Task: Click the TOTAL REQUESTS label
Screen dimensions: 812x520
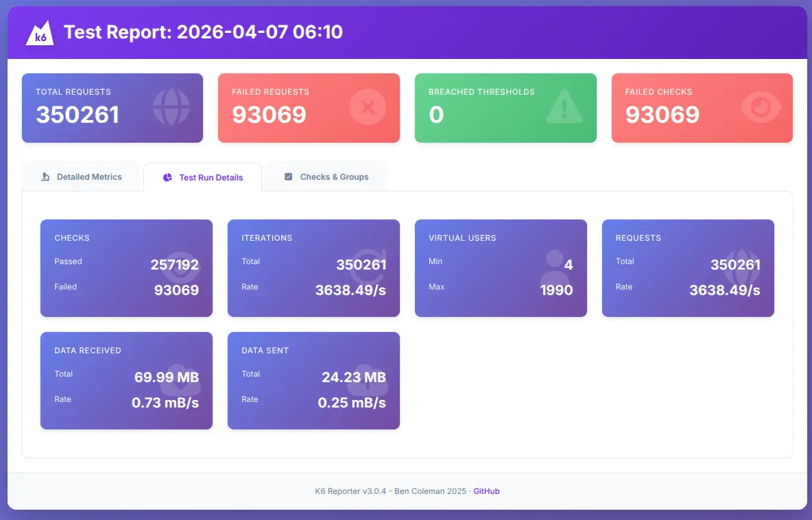Action: click(x=73, y=92)
